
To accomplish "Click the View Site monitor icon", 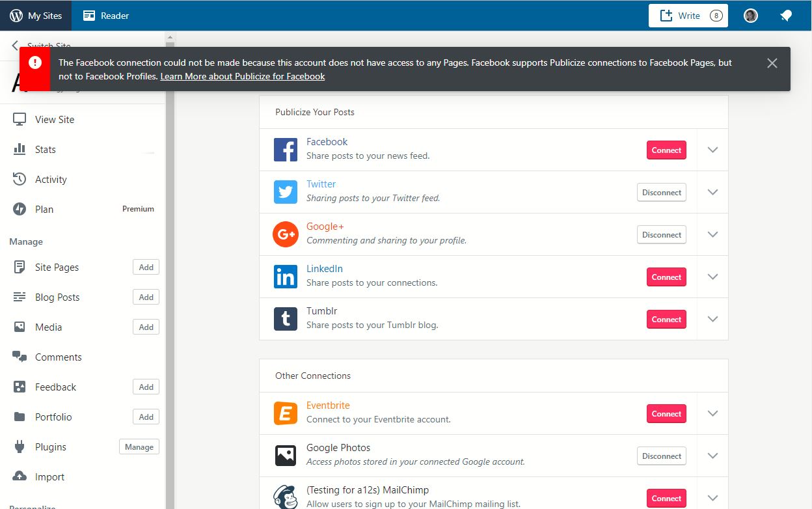I will pyautogui.click(x=20, y=120).
